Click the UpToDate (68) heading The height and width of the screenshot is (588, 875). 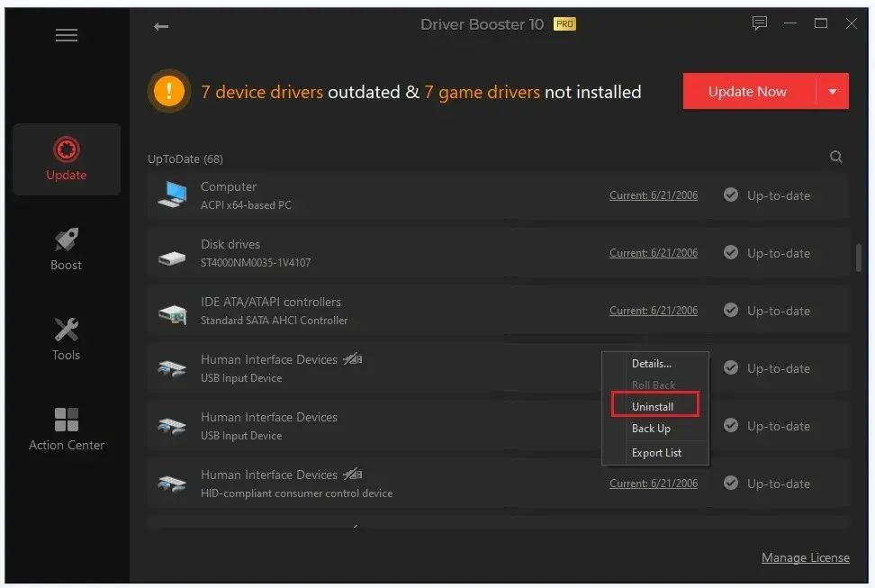(x=185, y=159)
